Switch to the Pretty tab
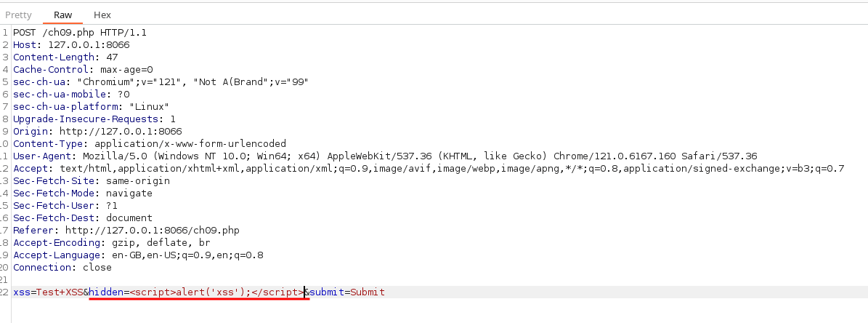The height and width of the screenshot is (323, 868). [x=19, y=15]
